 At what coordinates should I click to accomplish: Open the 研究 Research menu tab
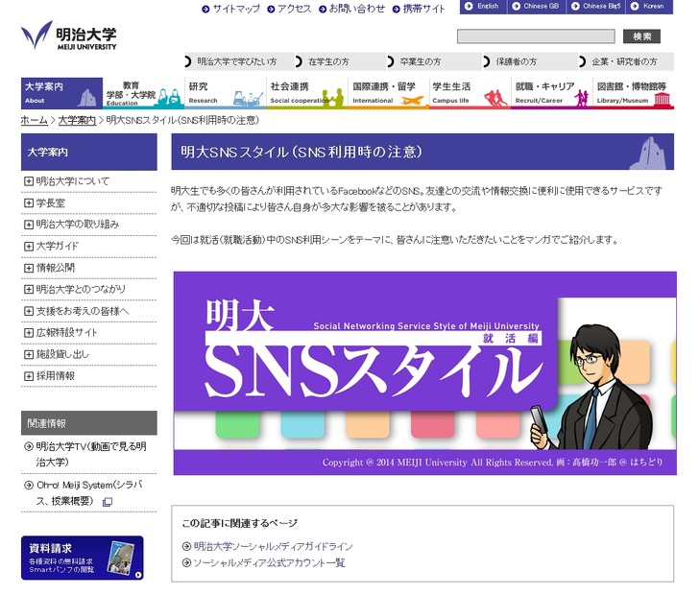tap(225, 93)
